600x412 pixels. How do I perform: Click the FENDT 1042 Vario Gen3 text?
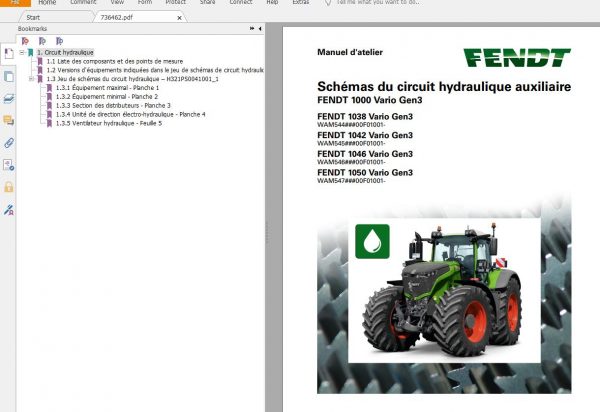point(365,135)
